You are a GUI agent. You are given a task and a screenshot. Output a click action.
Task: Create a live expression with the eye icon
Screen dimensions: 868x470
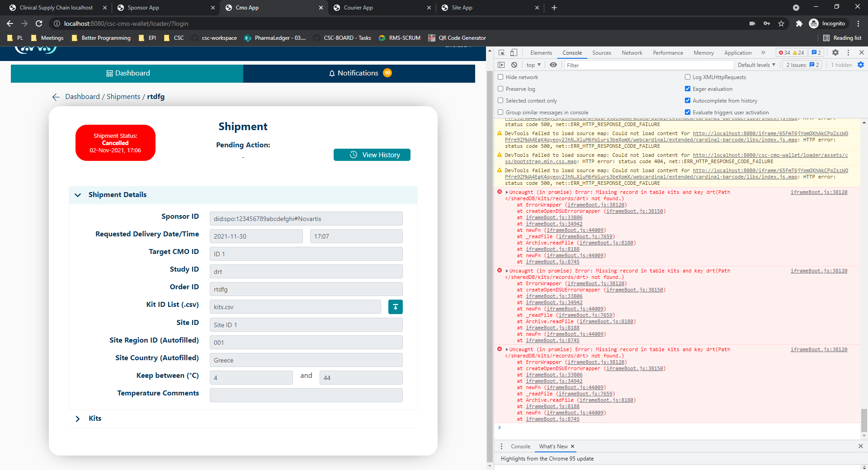click(553, 65)
